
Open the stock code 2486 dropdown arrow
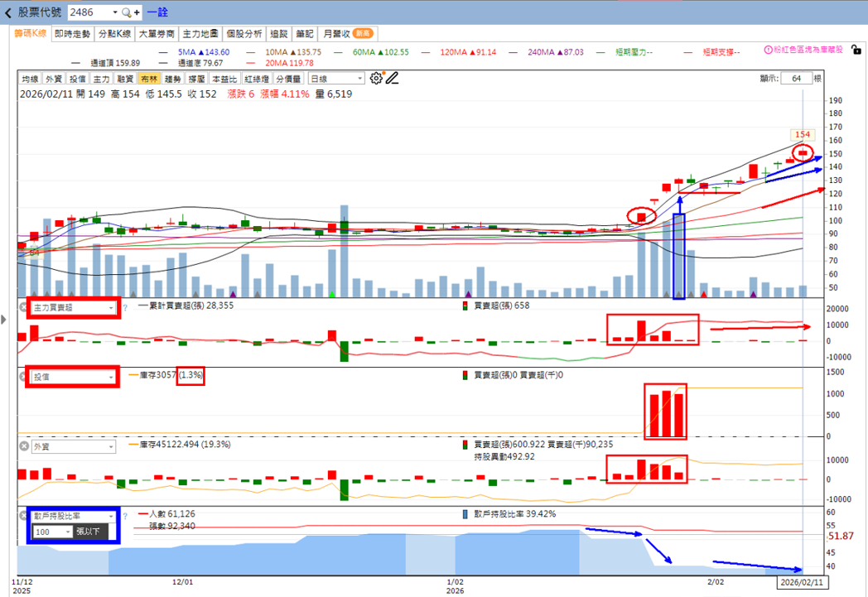pyautogui.click(x=114, y=12)
